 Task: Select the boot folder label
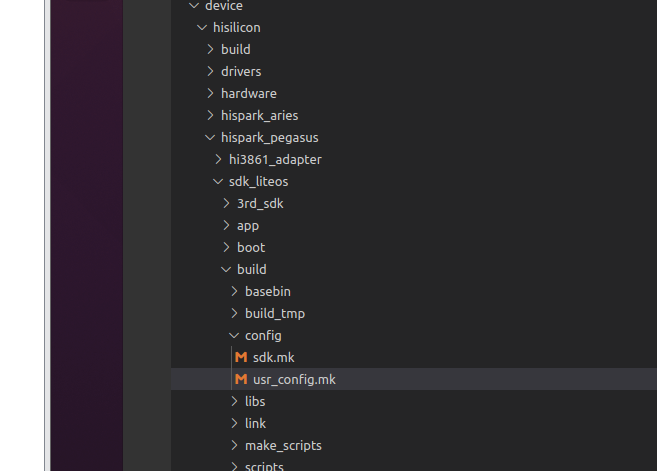point(251,248)
